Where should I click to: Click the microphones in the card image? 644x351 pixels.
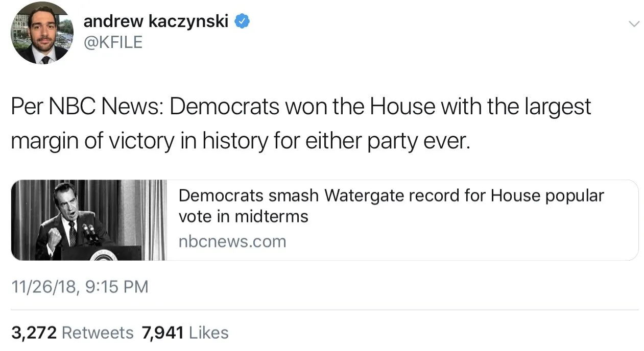pyautogui.click(x=90, y=232)
